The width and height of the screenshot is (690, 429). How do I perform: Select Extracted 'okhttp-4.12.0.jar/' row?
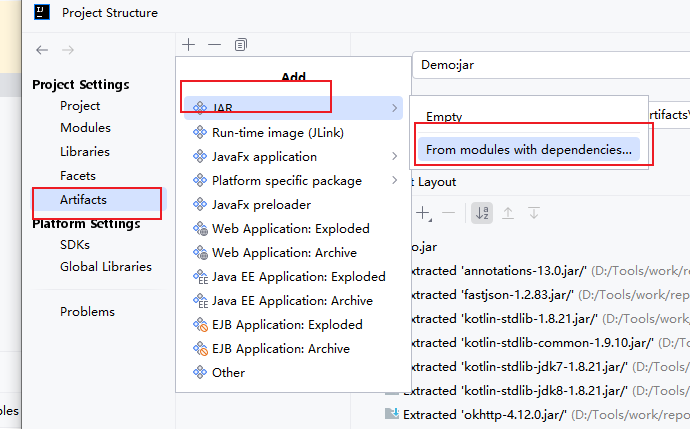point(537,414)
